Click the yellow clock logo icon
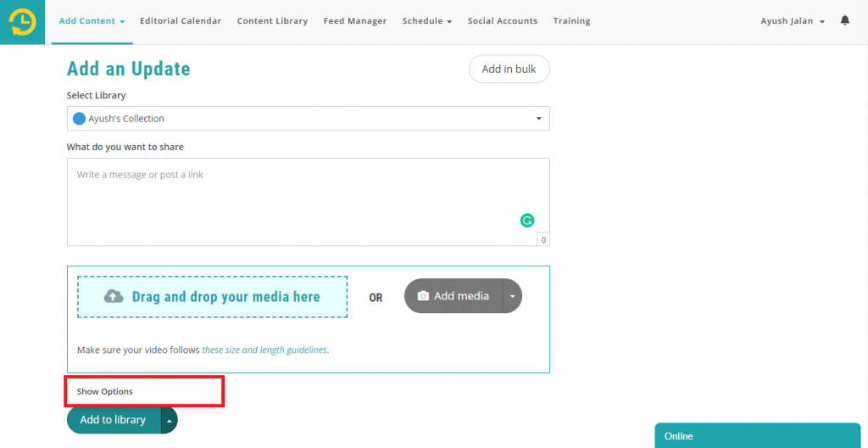This screenshot has height=448, width=868. pos(22,22)
